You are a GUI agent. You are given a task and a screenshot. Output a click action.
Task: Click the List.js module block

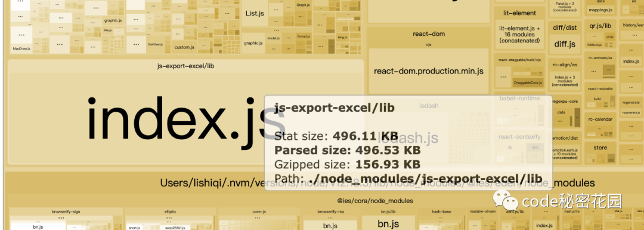coord(254,13)
